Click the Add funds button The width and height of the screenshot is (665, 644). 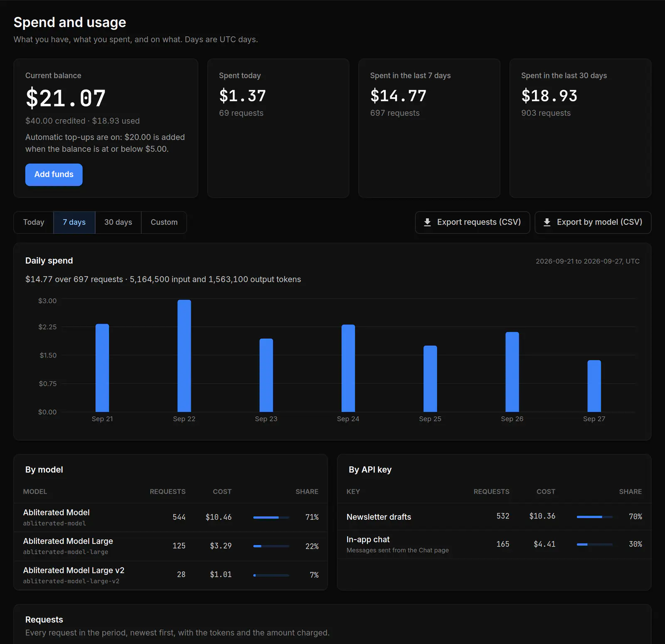click(54, 175)
